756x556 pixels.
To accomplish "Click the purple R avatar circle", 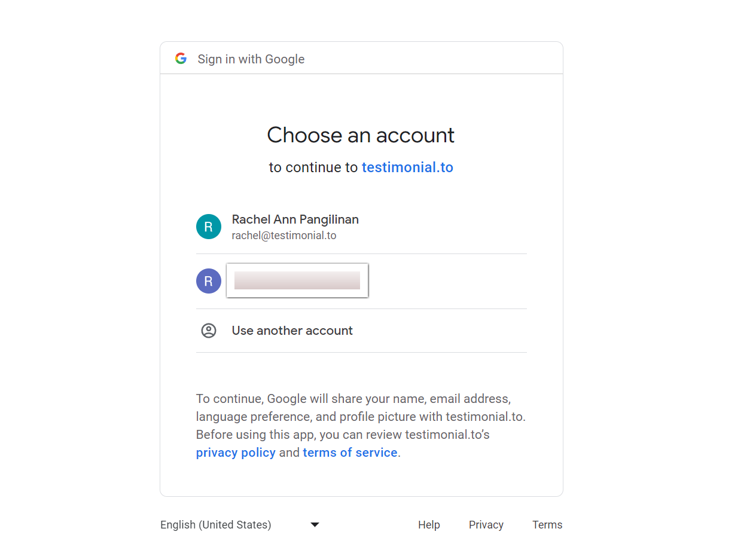I will tap(209, 281).
